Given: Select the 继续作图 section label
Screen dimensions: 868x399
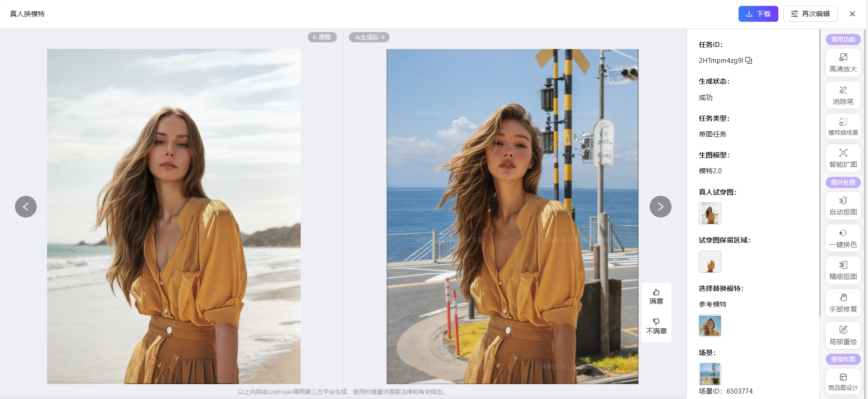Looking at the screenshot, I should coord(843,359).
